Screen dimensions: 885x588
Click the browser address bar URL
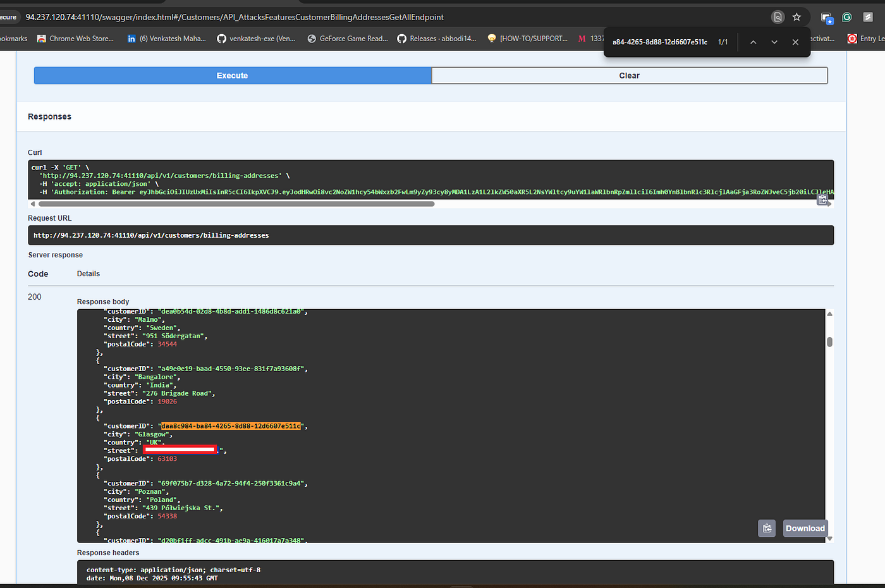[235, 17]
